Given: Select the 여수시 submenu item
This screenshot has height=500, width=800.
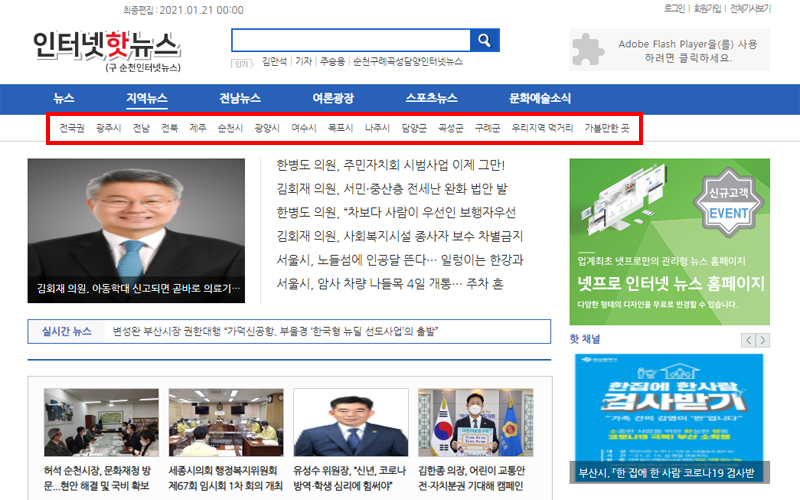Looking at the screenshot, I should coord(304,128).
